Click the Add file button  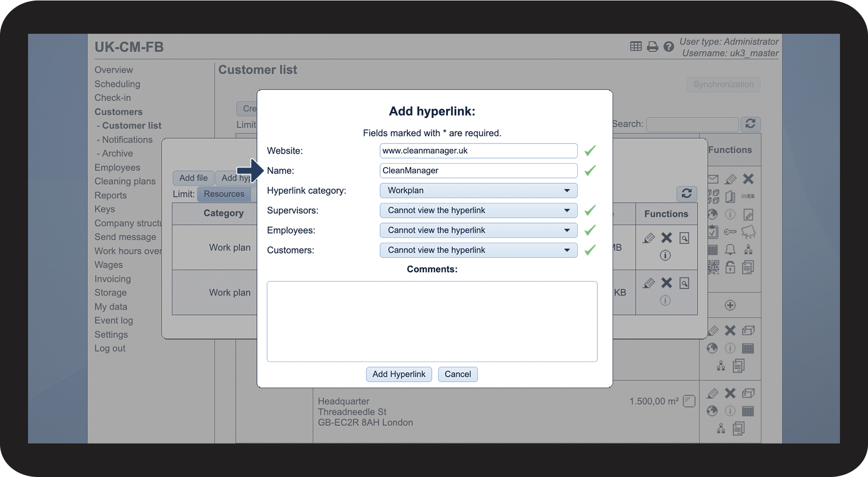coord(193,178)
